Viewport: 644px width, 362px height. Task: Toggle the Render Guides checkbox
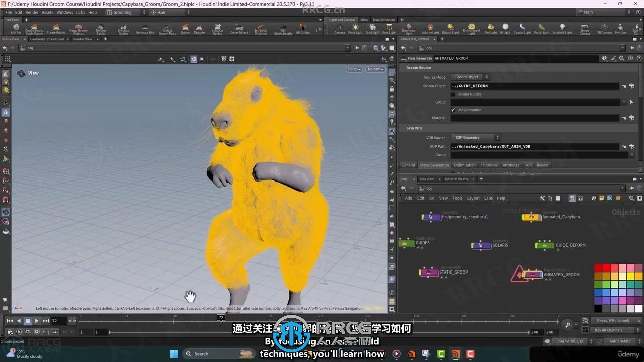[x=453, y=94]
